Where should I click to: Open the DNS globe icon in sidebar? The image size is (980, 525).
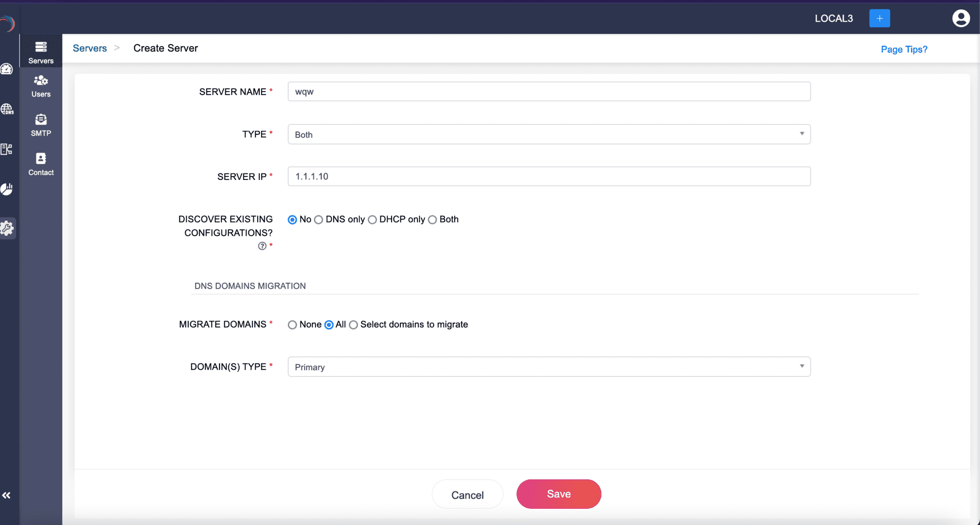(x=7, y=109)
